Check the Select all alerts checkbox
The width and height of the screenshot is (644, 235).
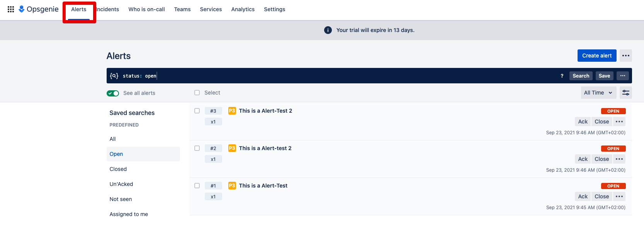[197, 93]
